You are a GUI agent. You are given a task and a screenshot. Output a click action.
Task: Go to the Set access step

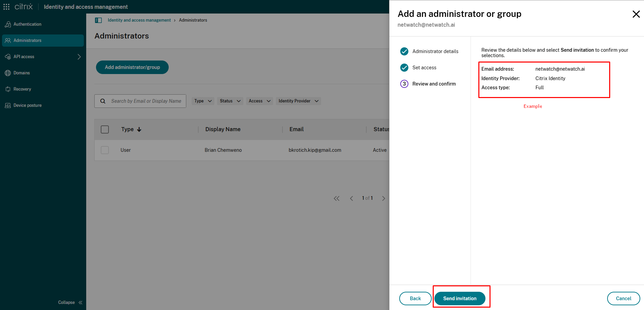pyautogui.click(x=424, y=68)
